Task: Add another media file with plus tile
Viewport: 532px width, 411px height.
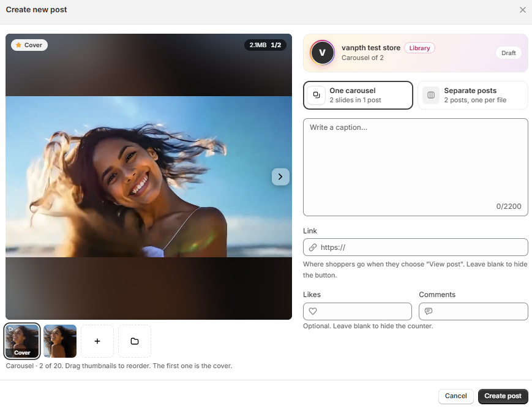Action: [x=97, y=341]
